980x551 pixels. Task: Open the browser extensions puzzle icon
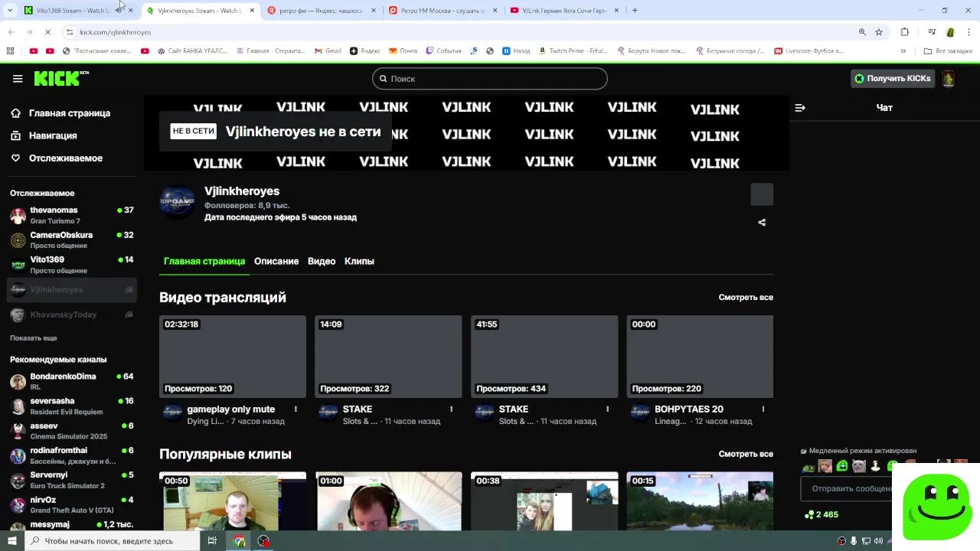(905, 32)
